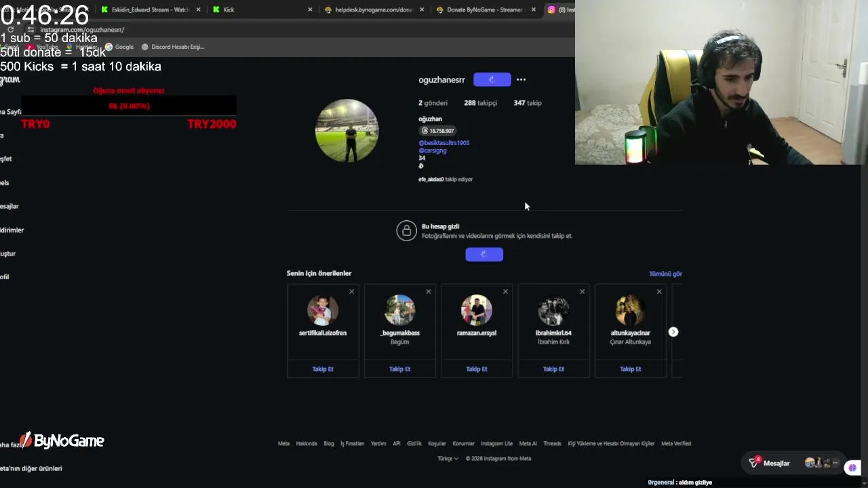Click the Koşullar footer link
This screenshot has height=488, width=868.
[x=437, y=443]
